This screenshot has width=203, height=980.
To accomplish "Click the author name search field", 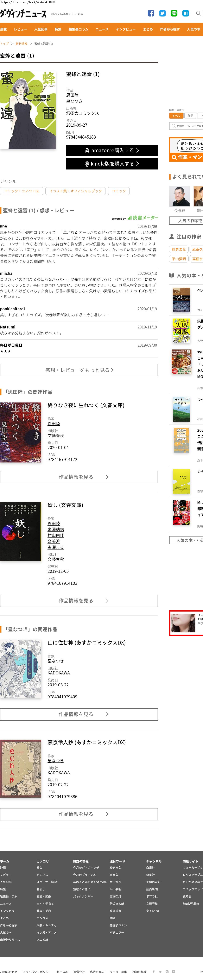I will pyautogui.click(x=186, y=126).
